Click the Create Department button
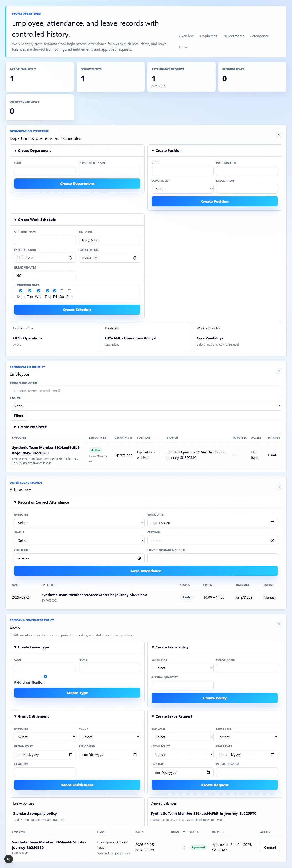 (x=77, y=184)
